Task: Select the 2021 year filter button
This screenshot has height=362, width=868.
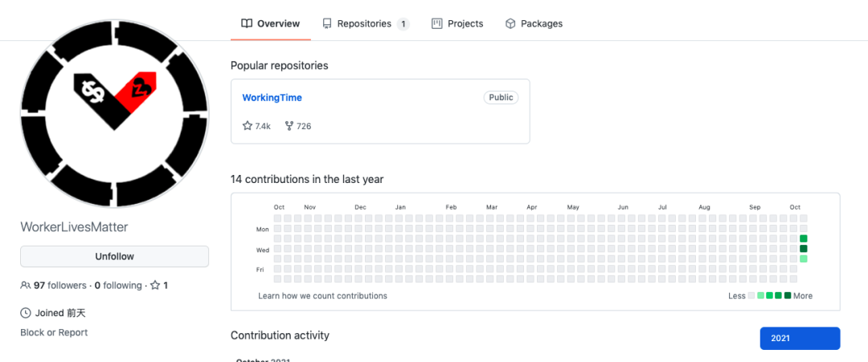Action: (x=800, y=339)
